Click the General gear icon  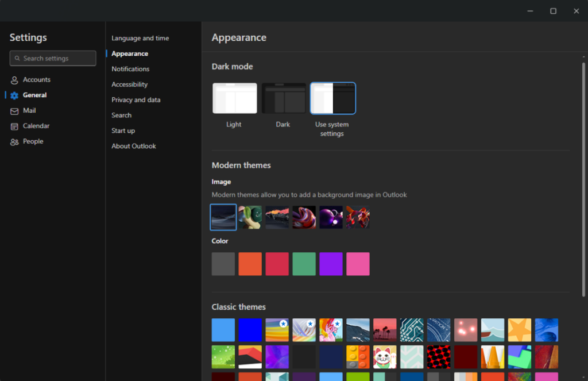click(x=14, y=95)
